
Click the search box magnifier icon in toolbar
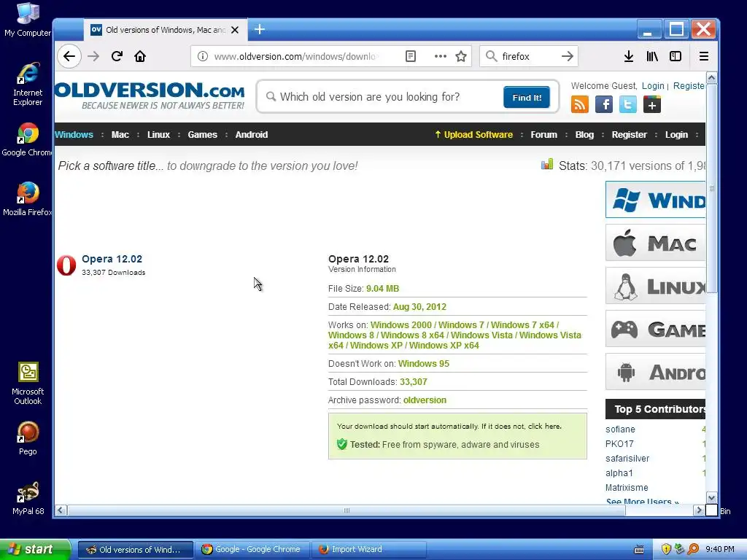[491, 56]
